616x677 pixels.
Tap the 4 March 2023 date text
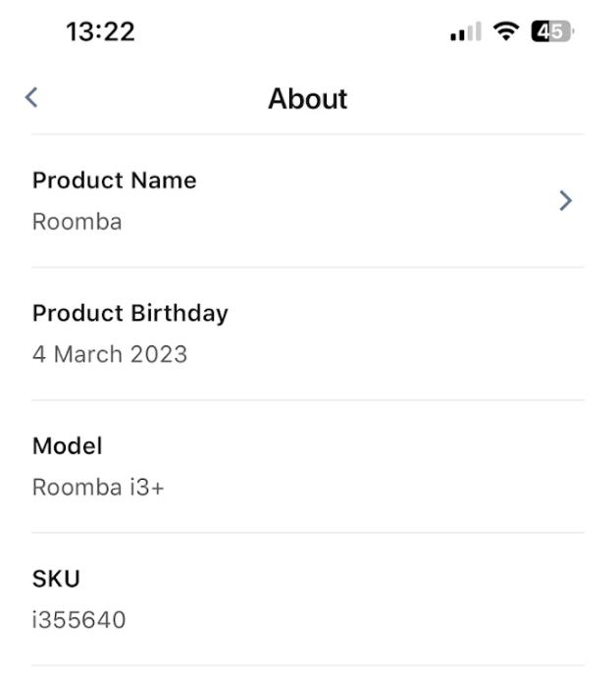(109, 354)
